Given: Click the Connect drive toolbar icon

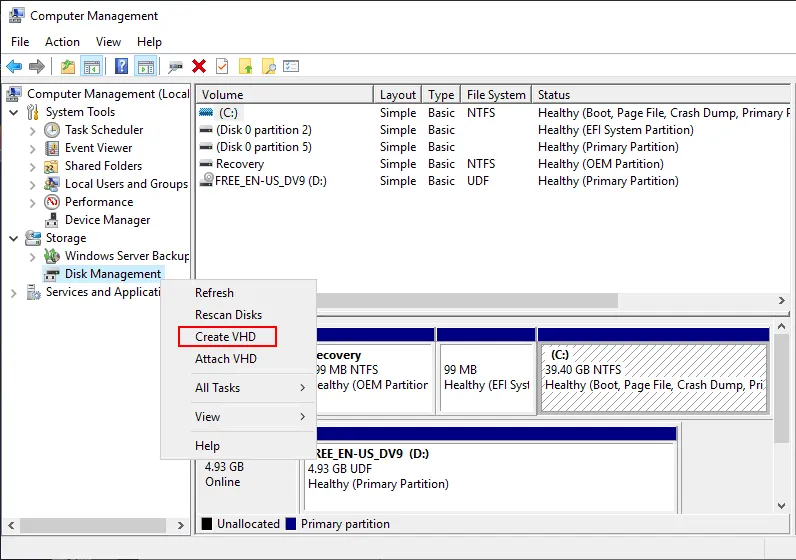Looking at the screenshot, I should 175,67.
